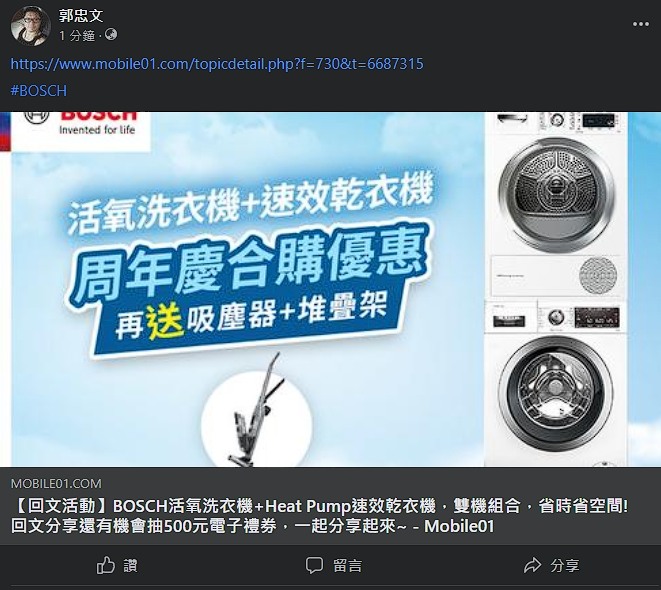Click the speech-bubble comment icon
Image resolution: width=661 pixels, height=590 pixels.
pos(314,566)
